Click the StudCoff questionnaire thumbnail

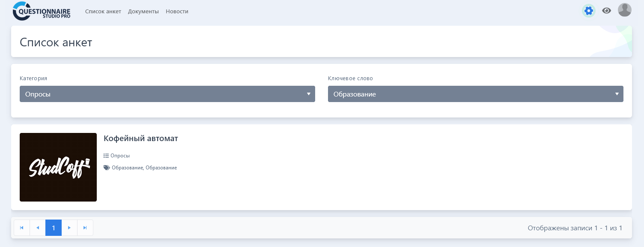click(58, 167)
